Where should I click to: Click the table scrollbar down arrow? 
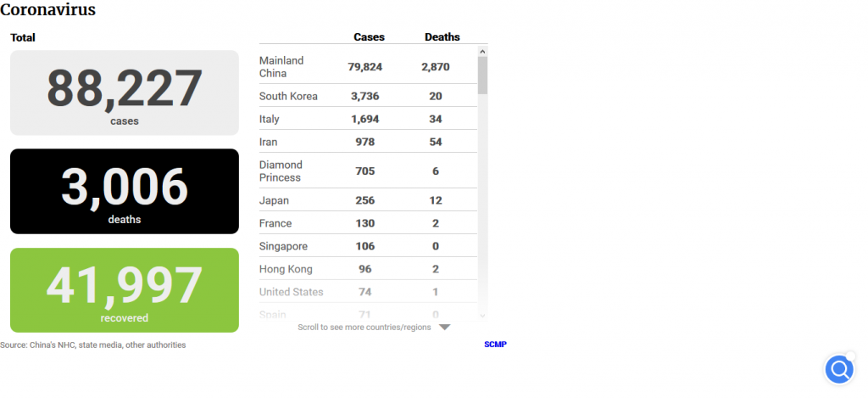tap(482, 315)
